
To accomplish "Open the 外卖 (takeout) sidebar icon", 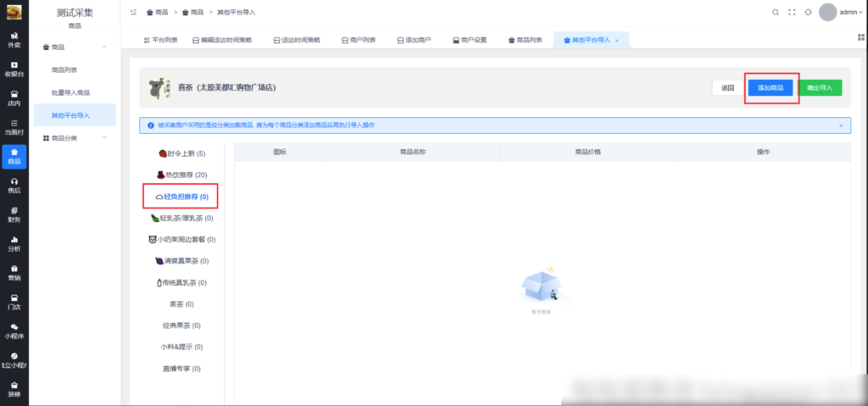I will (x=14, y=39).
